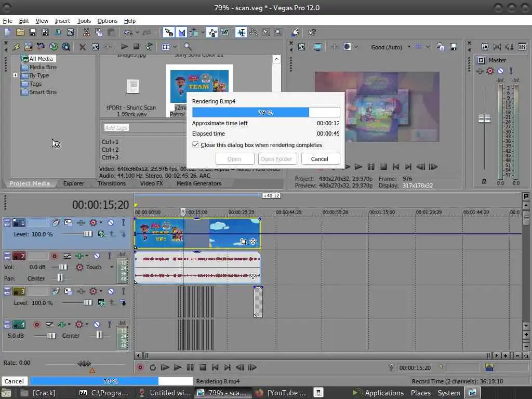
Task: Select the Paw Patrol video media thumbnail
Action: pos(199,86)
